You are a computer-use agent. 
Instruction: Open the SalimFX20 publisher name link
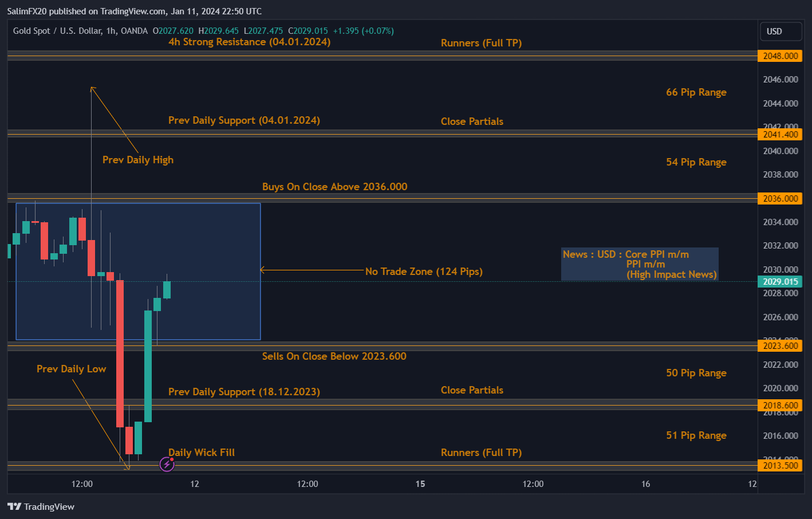click(x=28, y=11)
